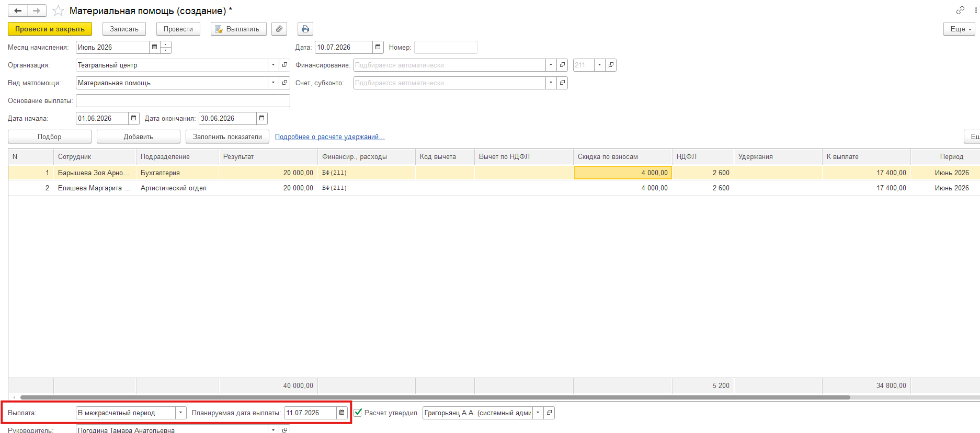This screenshot has height=433, width=980.
Task: Expand the Выплата dropdown list
Action: coord(180,413)
